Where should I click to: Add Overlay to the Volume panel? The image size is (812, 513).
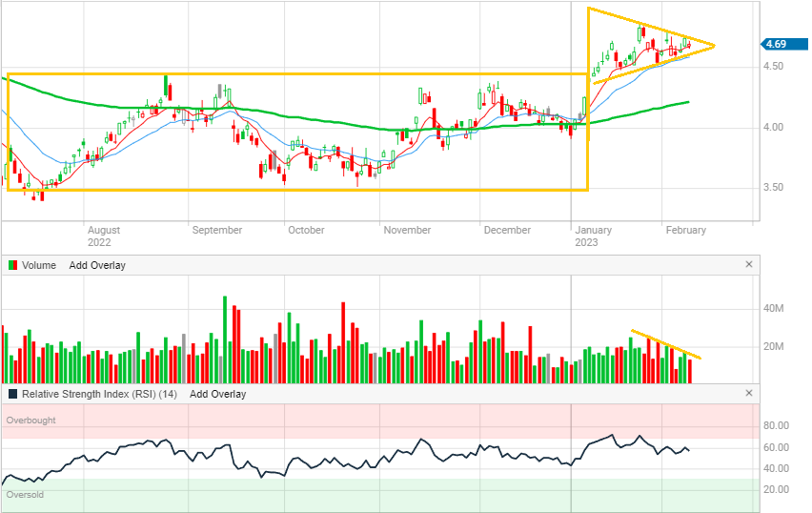coord(97,265)
